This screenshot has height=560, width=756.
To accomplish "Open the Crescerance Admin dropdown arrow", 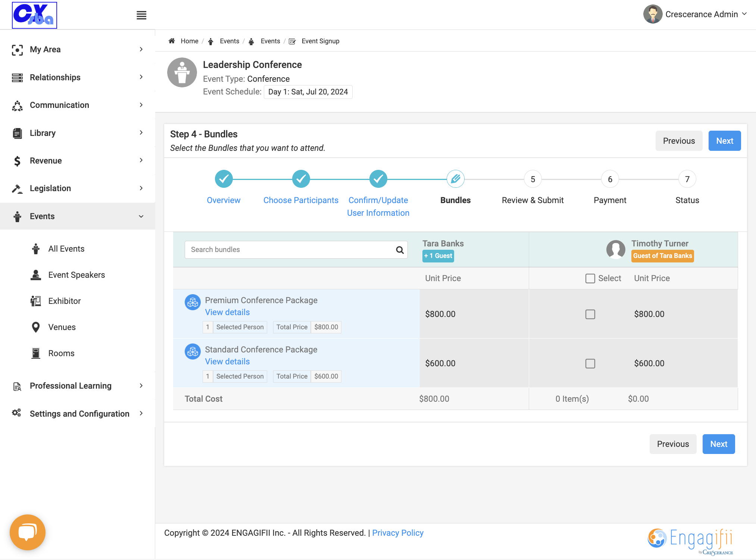I will pyautogui.click(x=744, y=14).
